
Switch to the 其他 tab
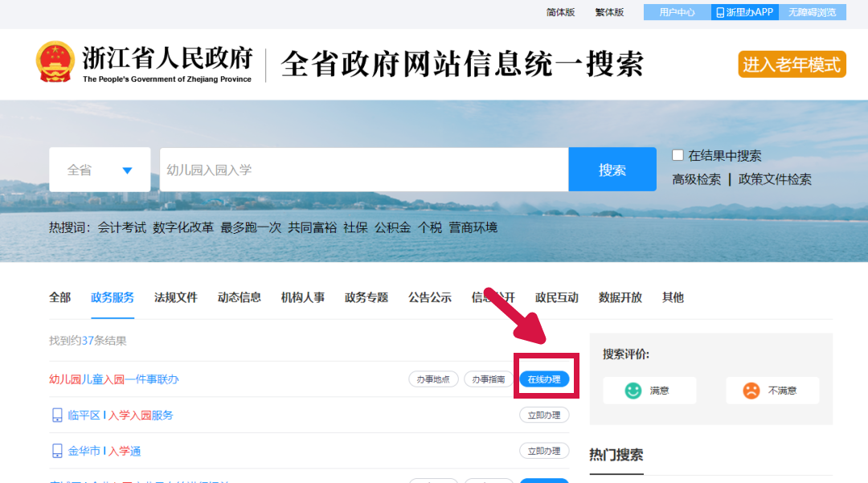click(x=674, y=297)
